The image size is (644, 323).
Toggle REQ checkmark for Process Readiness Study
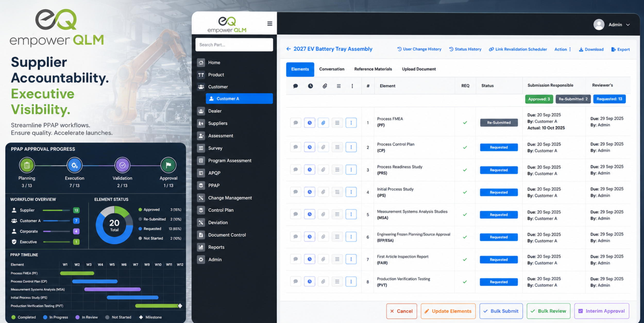pyautogui.click(x=465, y=170)
